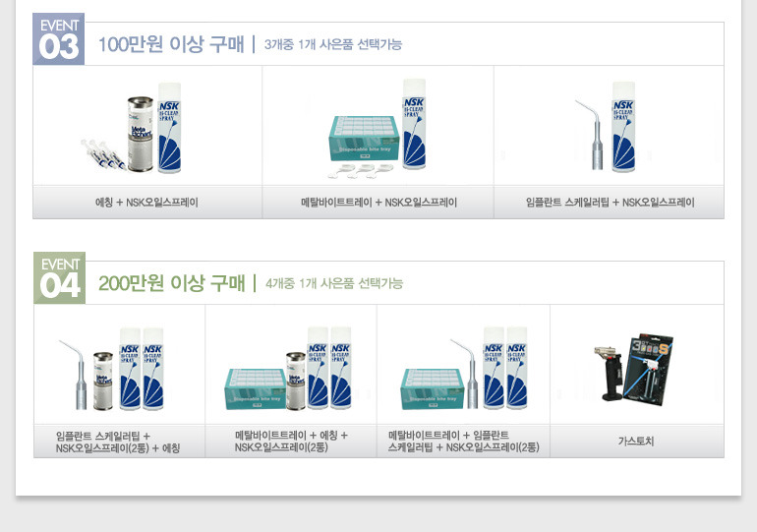Image resolution: width=757 pixels, height=532 pixels.
Task: Click the '4개중 1개 사은품 선택가능' text
Action: [334, 283]
